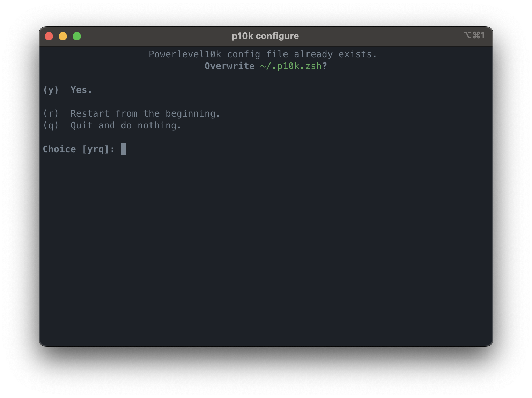Click the green zoom window button
The width and height of the screenshot is (532, 398).
pyautogui.click(x=77, y=36)
